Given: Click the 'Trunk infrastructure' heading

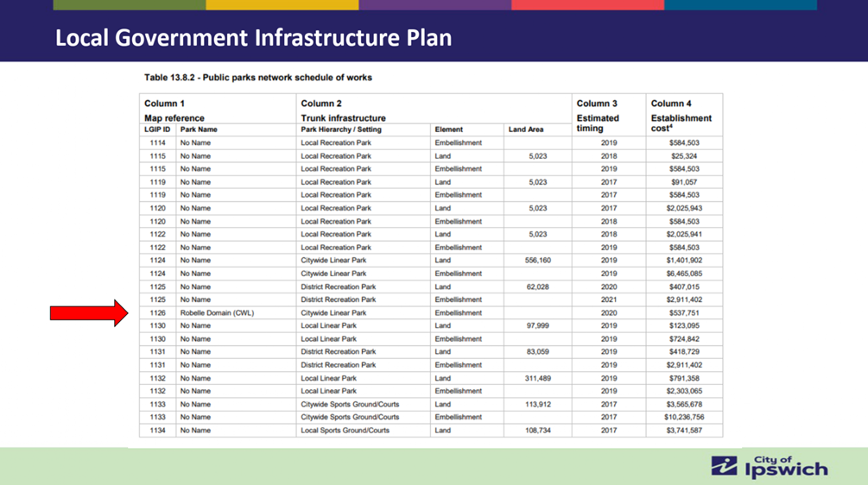Looking at the screenshot, I should point(343,117).
